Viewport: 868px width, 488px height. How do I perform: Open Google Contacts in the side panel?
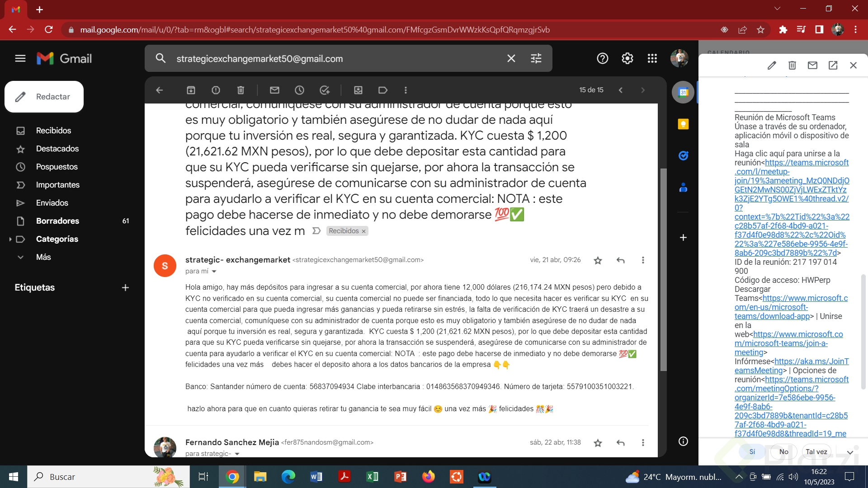click(x=683, y=188)
